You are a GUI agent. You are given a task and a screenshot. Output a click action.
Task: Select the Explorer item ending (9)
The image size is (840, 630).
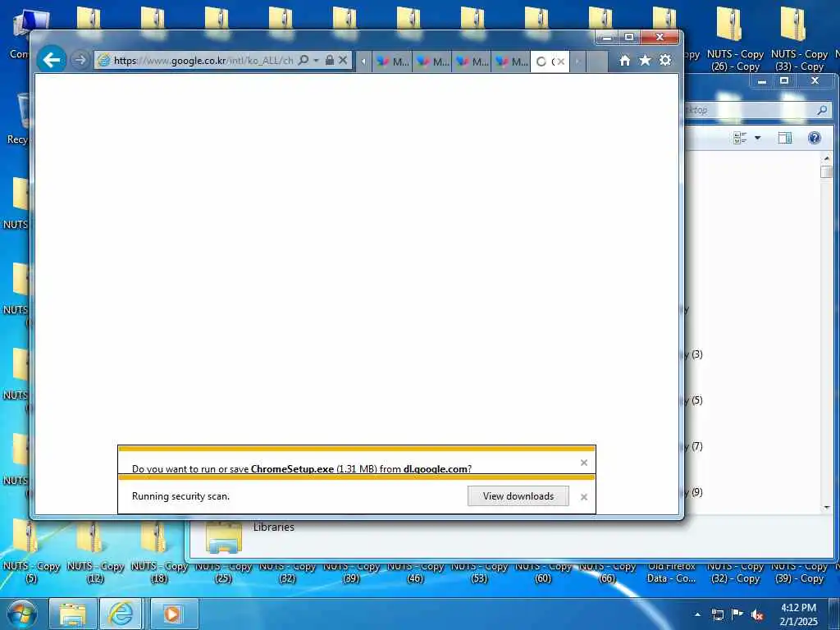[694, 492]
